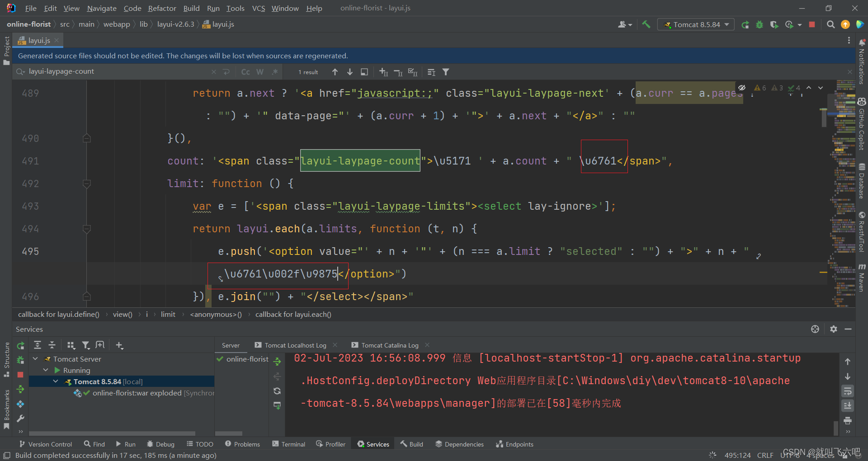Collapse the Tomcat 8.5.84 [local] node
The height and width of the screenshot is (461, 868).
56,381
